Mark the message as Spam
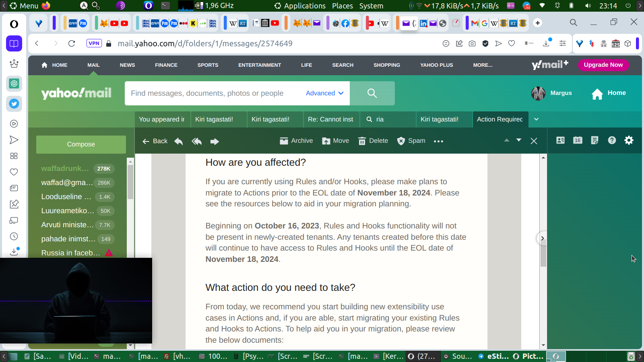Screen dimensions: 644x362 click(411, 141)
